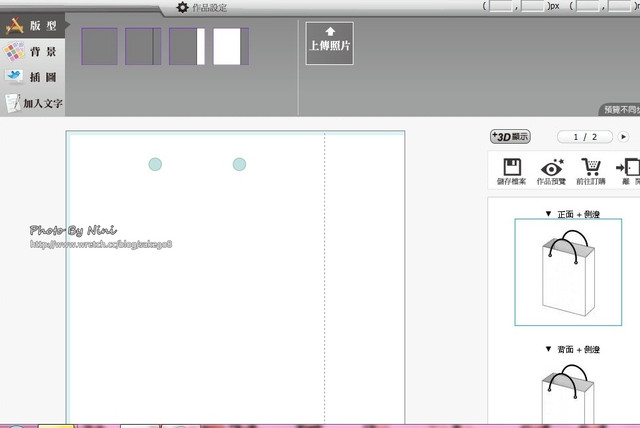Click the first Y position field
Image resolution: width=640 pixels, height=428 pixels.
point(533,6)
